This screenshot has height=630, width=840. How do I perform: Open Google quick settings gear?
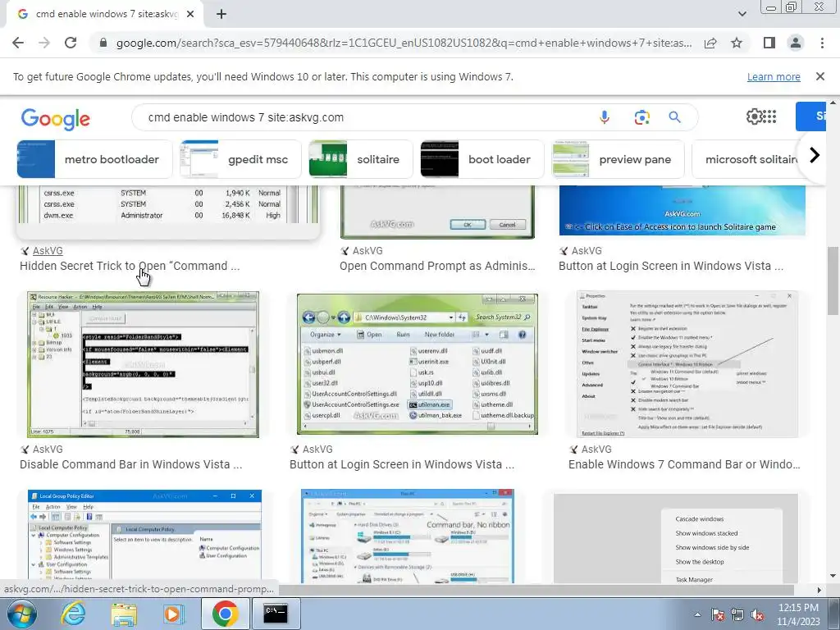pos(754,116)
